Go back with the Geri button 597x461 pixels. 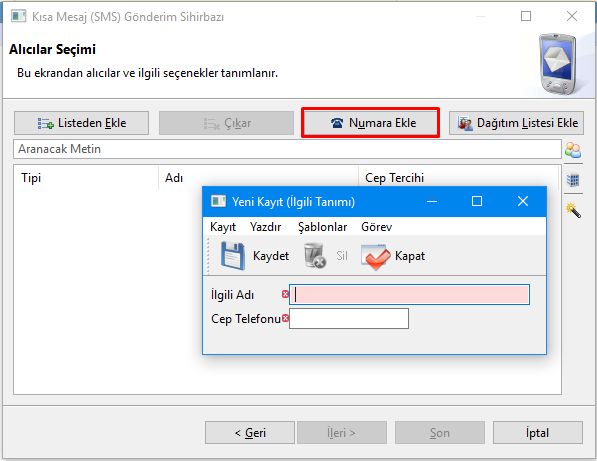(250, 432)
